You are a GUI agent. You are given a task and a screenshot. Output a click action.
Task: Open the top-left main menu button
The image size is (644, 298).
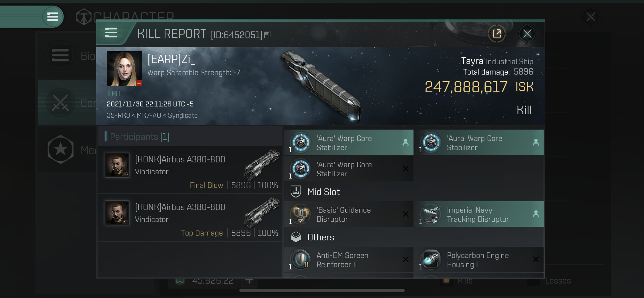[52, 17]
